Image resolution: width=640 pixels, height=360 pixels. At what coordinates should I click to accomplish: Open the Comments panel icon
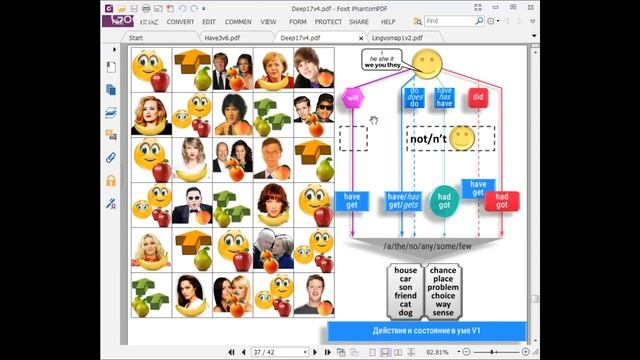click(x=111, y=135)
